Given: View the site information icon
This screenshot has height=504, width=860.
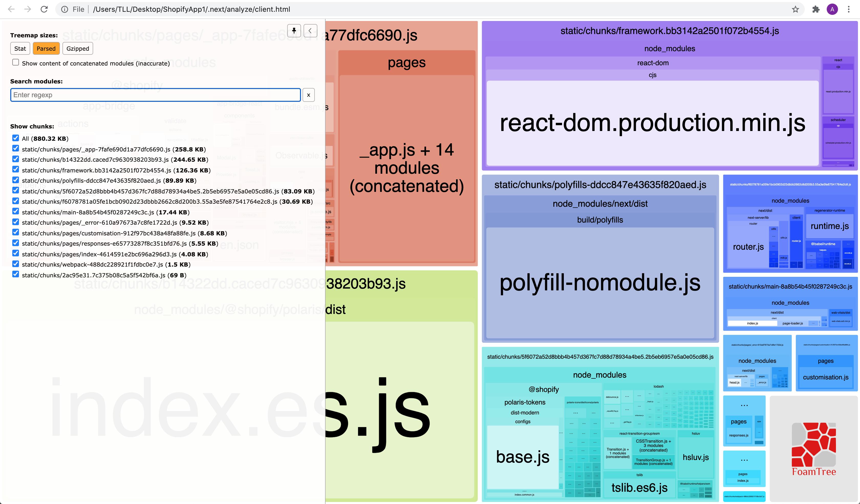Looking at the screenshot, I should [64, 9].
